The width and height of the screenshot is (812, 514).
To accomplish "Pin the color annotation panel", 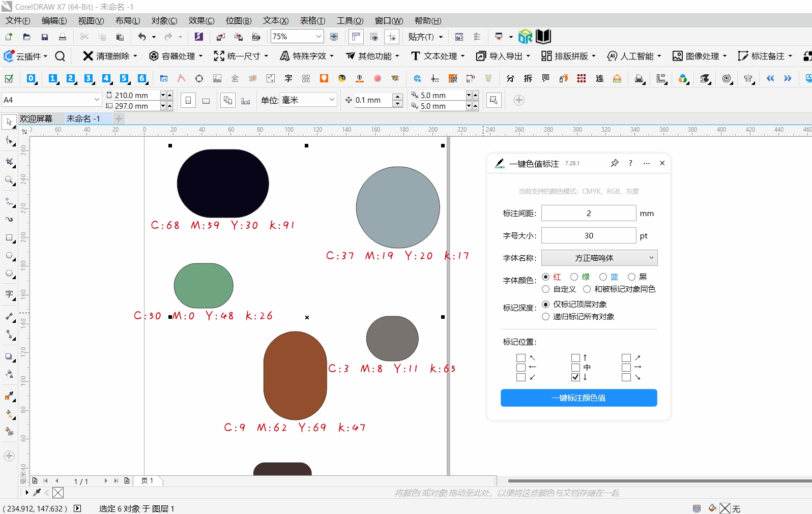I will pos(615,163).
